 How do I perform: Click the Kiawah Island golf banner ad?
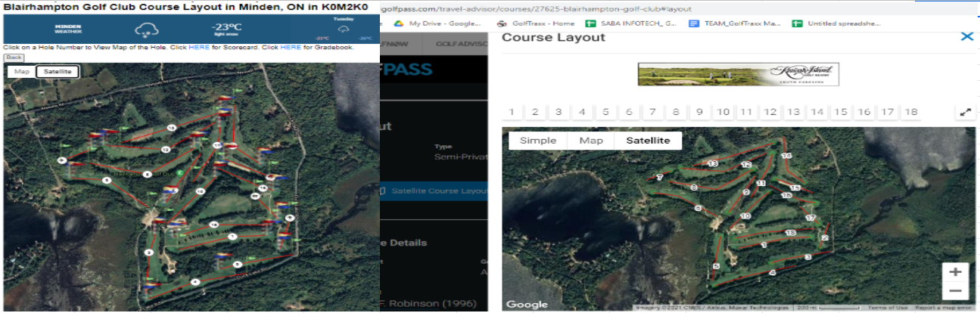pos(738,75)
